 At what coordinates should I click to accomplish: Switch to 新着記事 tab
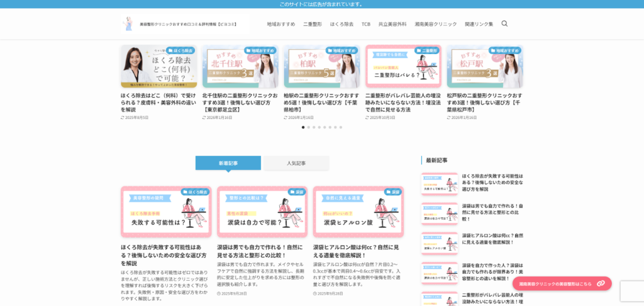(228, 163)
